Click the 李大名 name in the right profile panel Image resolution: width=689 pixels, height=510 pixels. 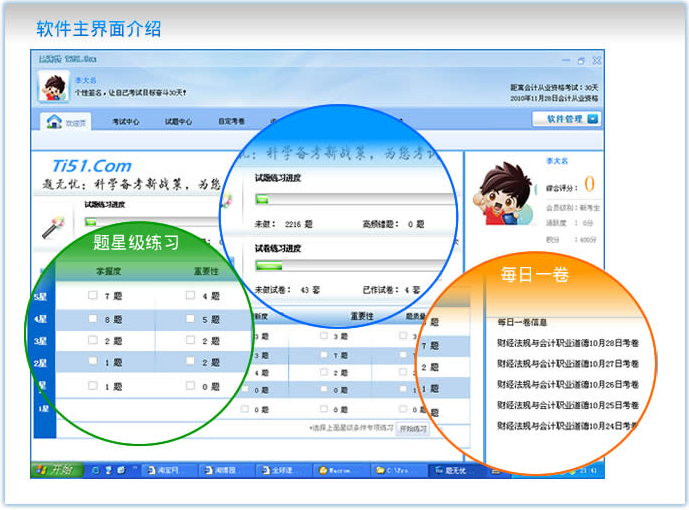557,161
